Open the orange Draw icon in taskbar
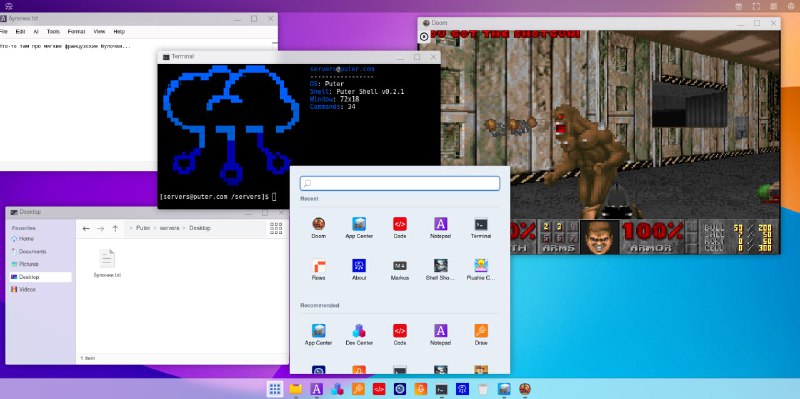 click(x=358, y=389)
